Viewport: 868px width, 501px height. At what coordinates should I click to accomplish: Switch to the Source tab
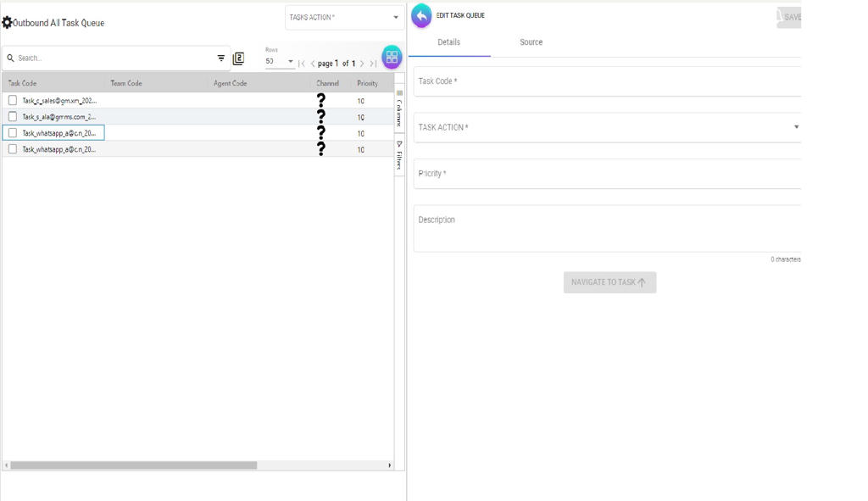pos(531,42)
